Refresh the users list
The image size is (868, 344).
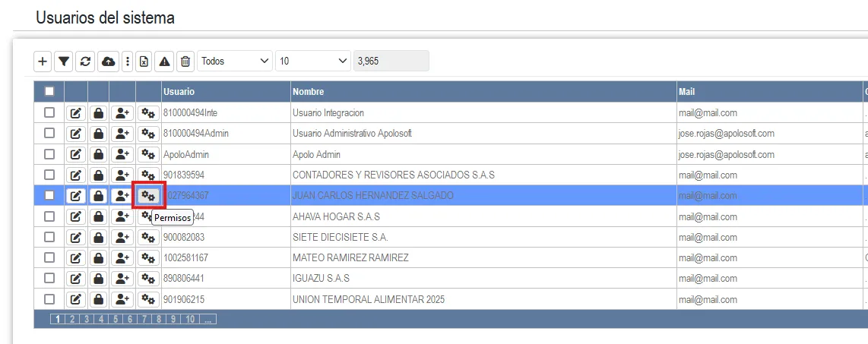86,62
